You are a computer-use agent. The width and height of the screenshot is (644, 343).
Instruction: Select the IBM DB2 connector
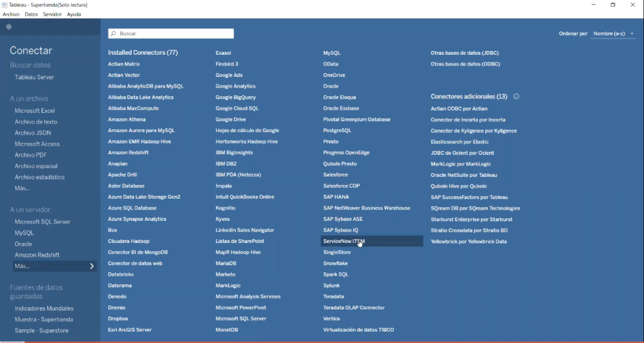point(226,164)
